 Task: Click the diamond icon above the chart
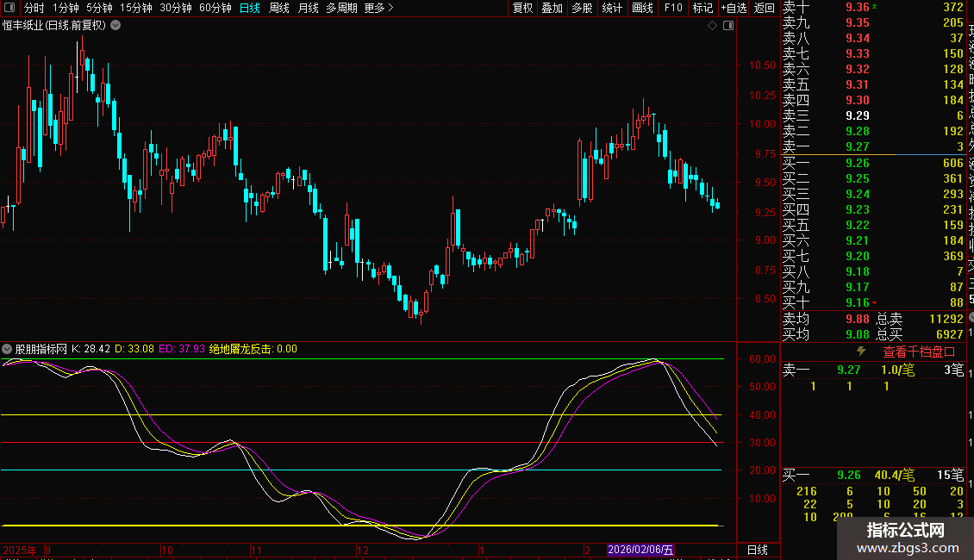click(713, 26)
